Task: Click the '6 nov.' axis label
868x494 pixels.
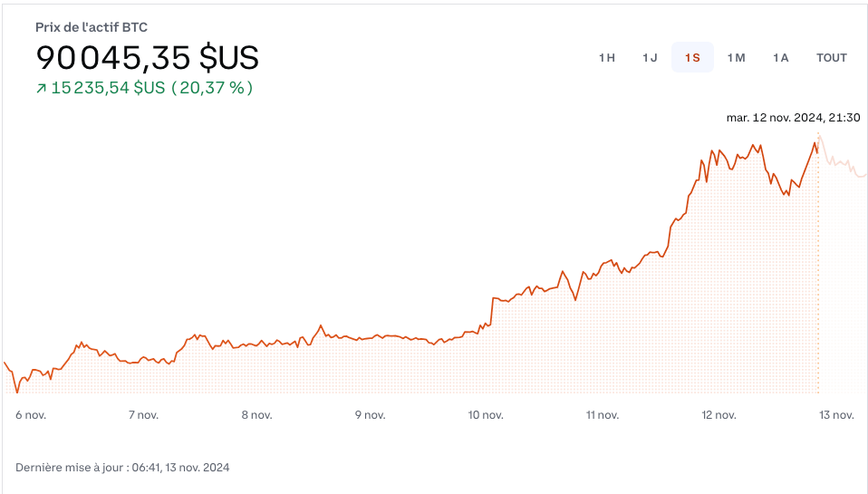Action: pyautogui.click(x=31, y=415)
